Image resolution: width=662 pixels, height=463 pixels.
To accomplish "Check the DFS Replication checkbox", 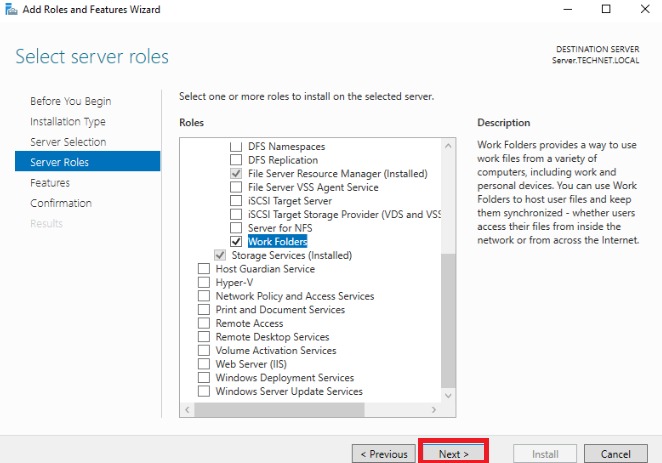I will tap(236, 160).
